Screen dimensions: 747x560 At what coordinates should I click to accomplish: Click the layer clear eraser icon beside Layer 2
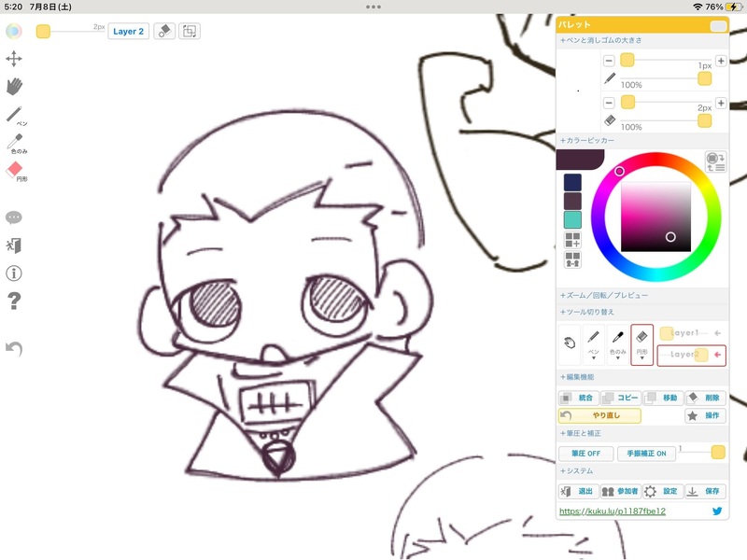(x=164, y=32)
